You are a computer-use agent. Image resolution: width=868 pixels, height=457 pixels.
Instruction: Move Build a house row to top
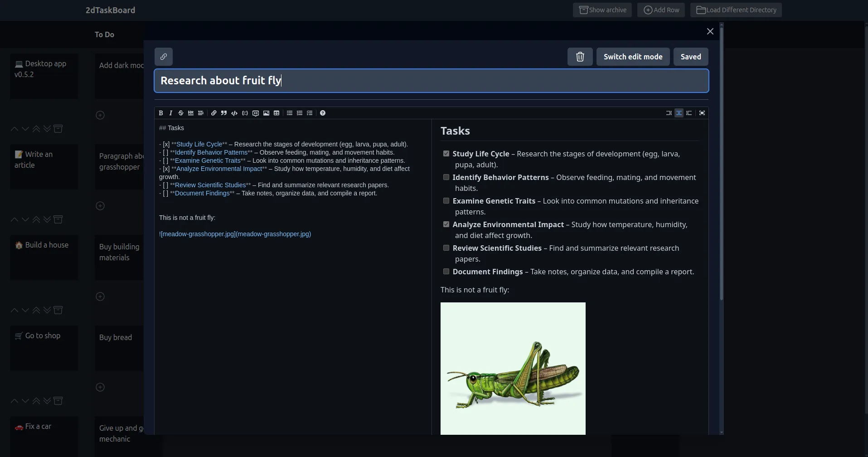pyautogui.click(x=36, y=310)
